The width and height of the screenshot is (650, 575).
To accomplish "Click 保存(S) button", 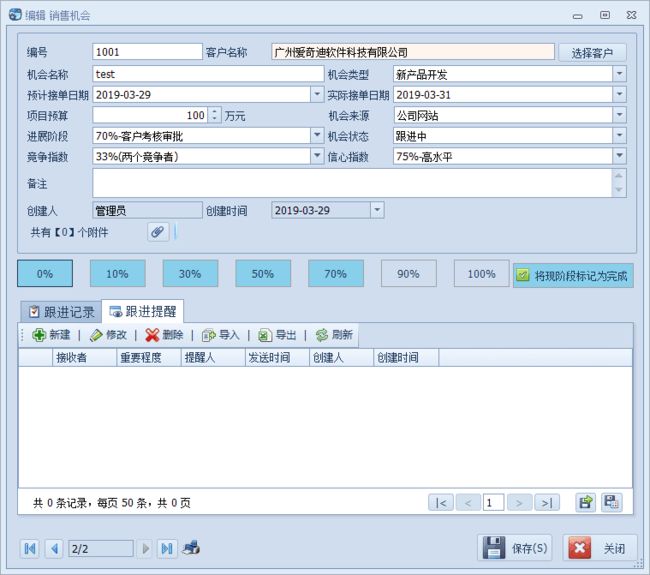I will [x=514, y=548].
